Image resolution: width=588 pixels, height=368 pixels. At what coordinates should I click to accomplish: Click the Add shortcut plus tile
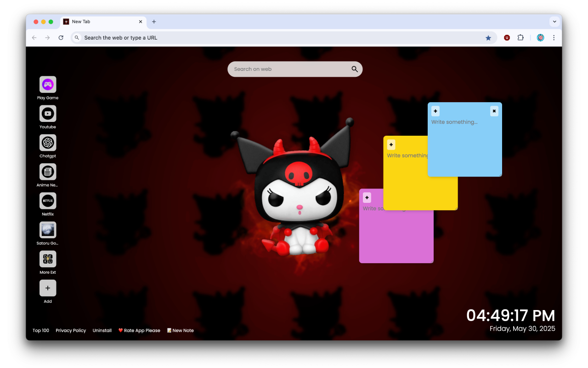(x=48, y=288)
